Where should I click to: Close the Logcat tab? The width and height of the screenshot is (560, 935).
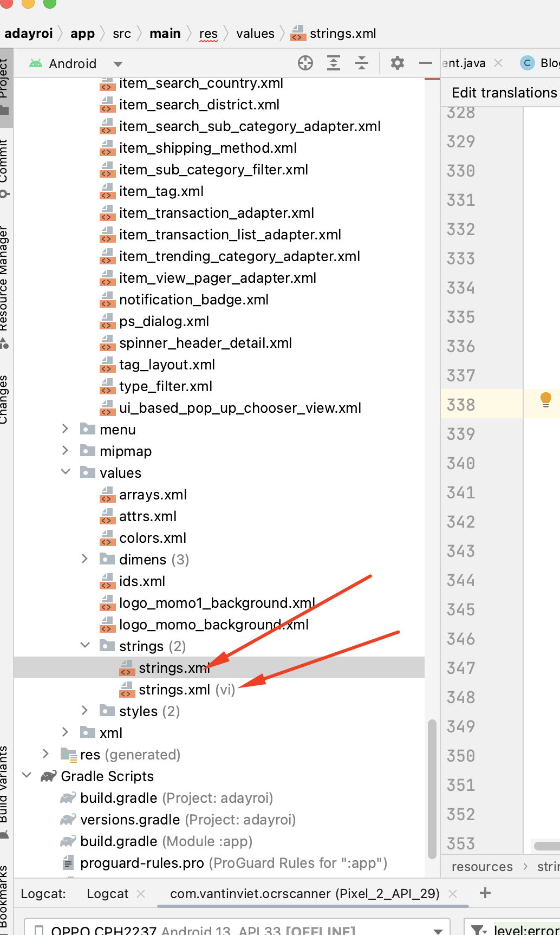(141, 894)
